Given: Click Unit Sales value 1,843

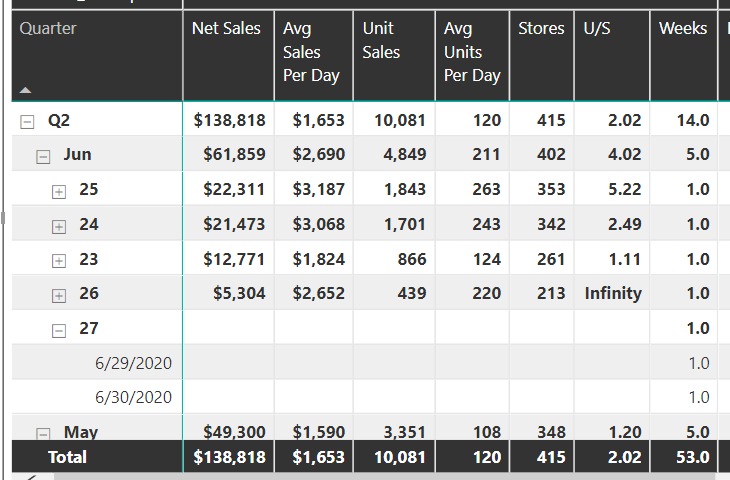Looking at the screenshot, I should click(405, 189).
